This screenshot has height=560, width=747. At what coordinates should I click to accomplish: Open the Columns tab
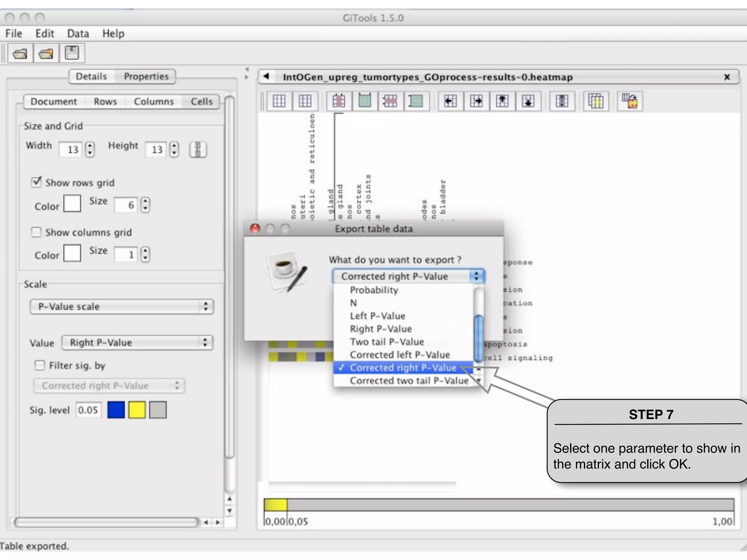point(154,101)
